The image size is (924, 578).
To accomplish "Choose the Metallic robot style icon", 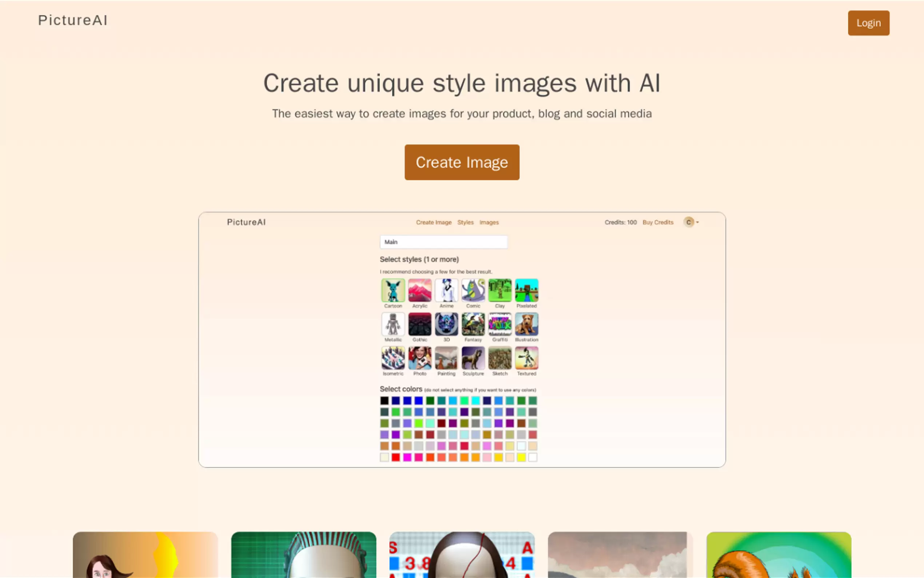I will point(393,324).
